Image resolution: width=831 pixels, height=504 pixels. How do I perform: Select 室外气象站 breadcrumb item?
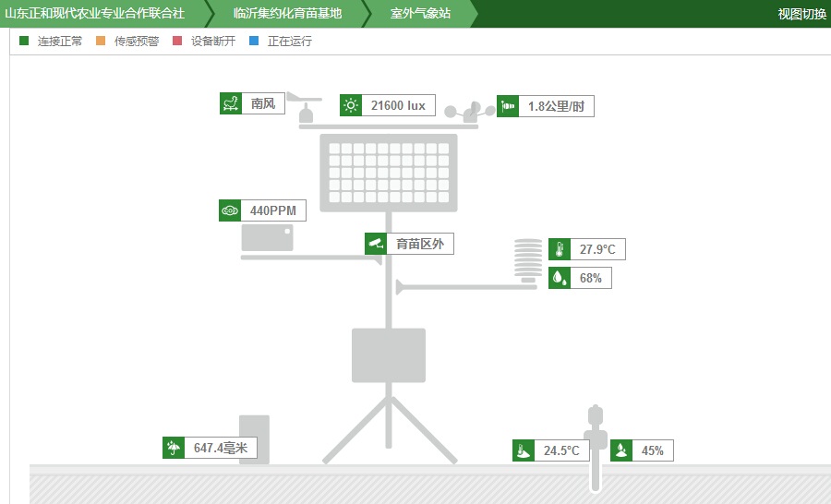(420, 14)
